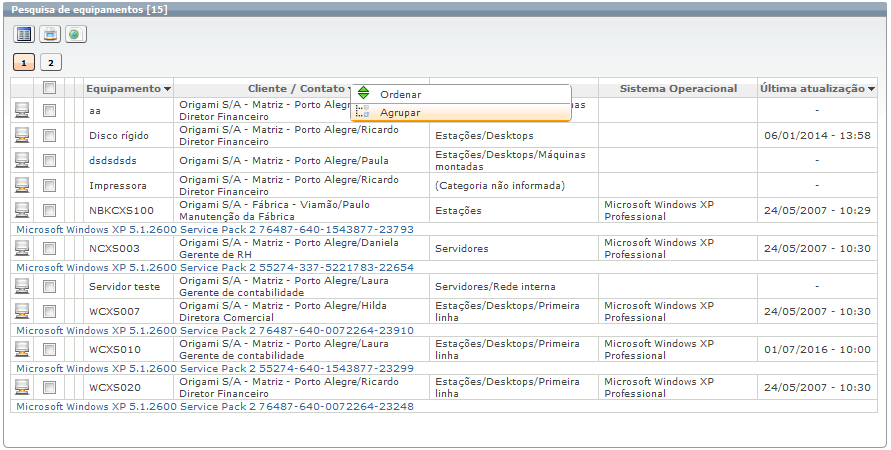Click the page 1 button
Screen dimensions: 891x450
coord(24,62)
